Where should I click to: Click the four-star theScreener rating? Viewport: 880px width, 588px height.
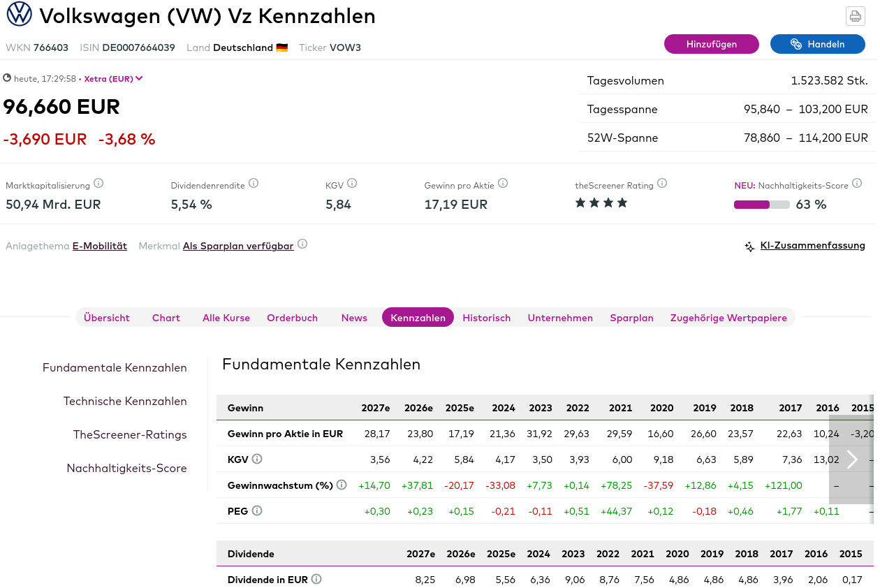click(x=601, y=203)
